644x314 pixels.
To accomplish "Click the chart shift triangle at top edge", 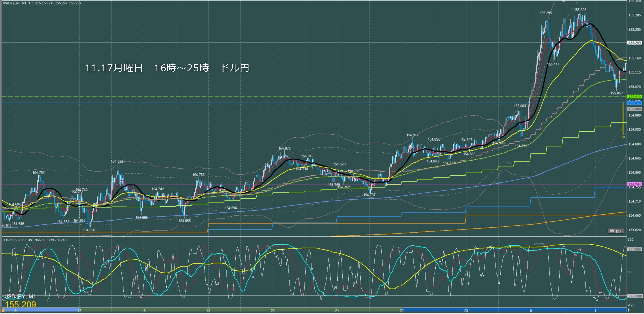I will pyautogui.click(x=564, y=1).
